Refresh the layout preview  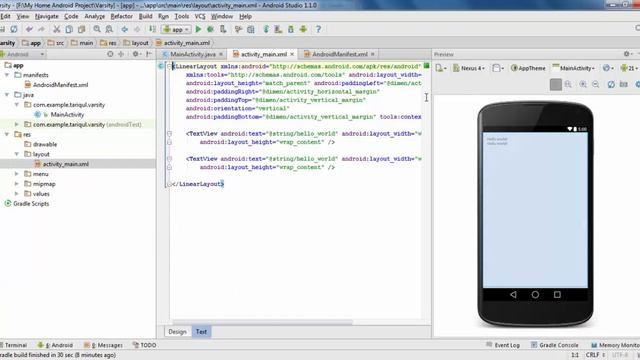point(611,84)
